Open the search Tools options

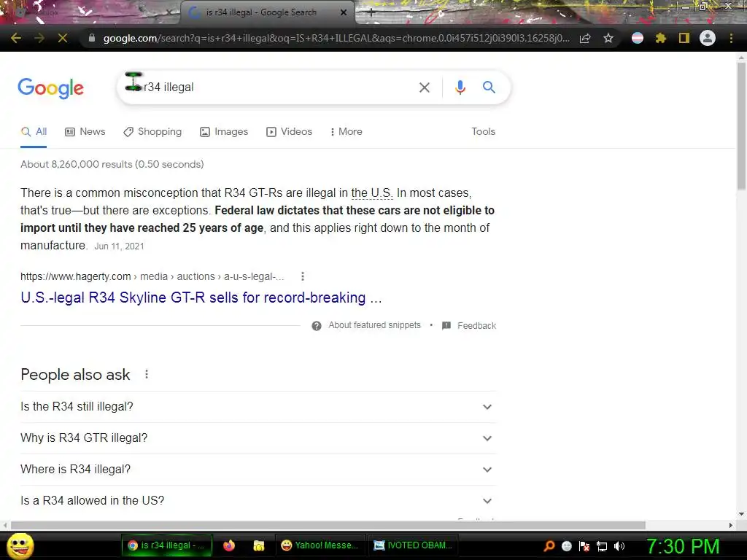click(x=483, y=132)
